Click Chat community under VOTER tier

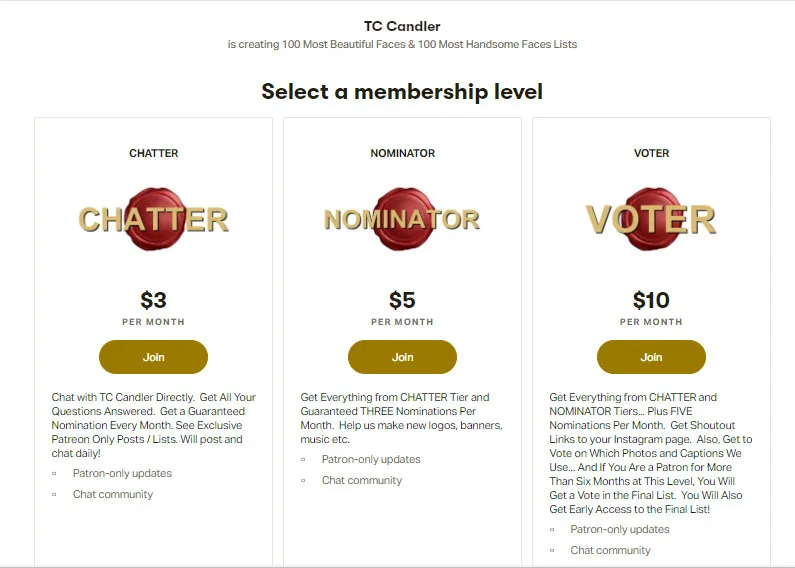(x=611, y=550)
